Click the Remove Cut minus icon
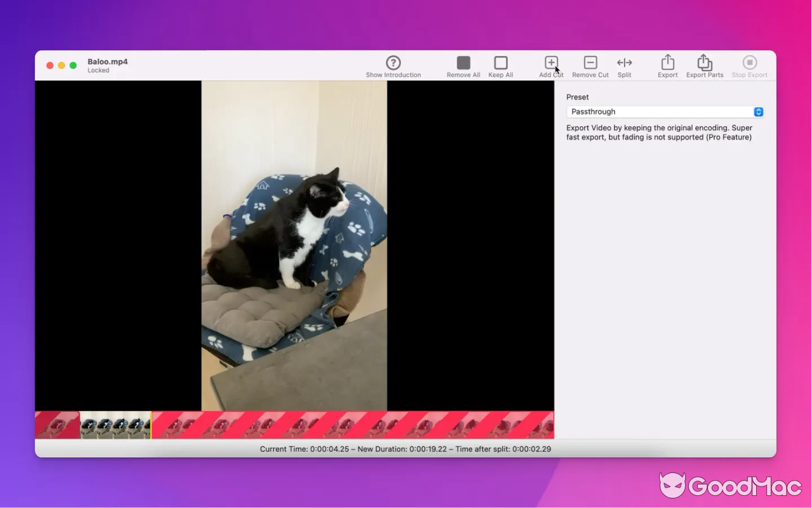Screen dimensions: 812x508 (590, 63)
